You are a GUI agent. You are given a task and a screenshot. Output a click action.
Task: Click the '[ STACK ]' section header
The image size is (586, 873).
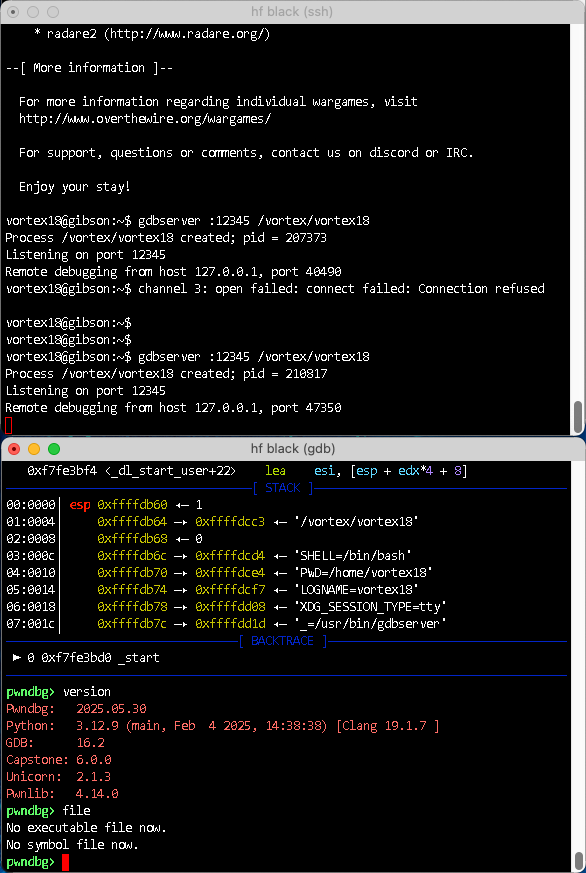(x=283, y=488)
